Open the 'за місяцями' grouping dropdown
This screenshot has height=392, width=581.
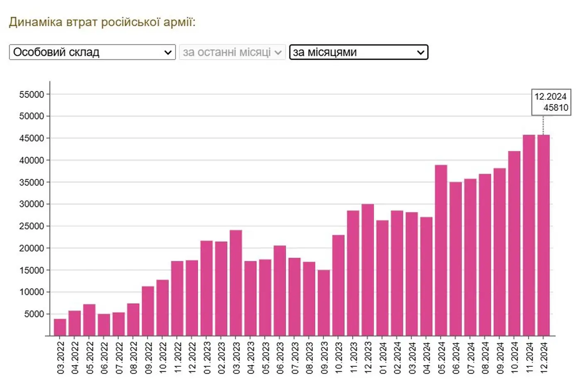pos(358,52)
